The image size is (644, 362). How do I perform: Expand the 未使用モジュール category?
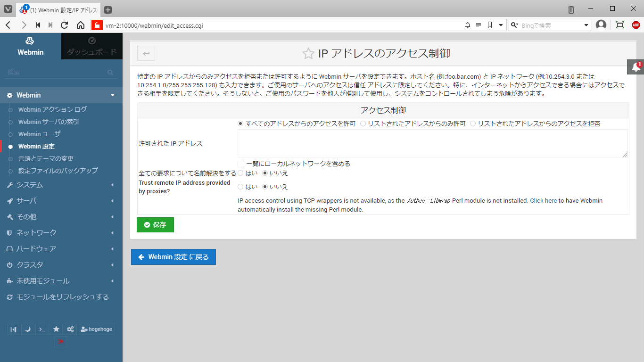(61, 281)
